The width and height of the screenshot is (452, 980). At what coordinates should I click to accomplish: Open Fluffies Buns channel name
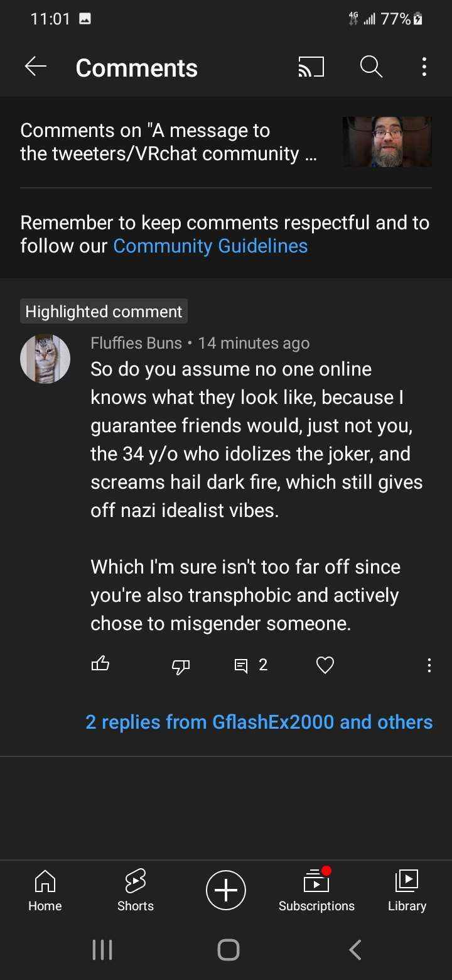136,343
